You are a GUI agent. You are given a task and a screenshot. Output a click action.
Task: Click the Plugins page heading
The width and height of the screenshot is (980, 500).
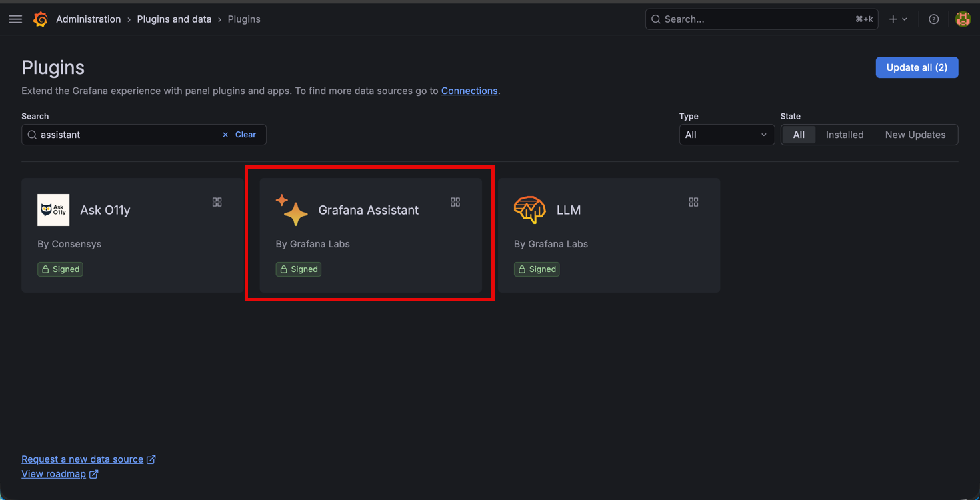coord(53,67)
